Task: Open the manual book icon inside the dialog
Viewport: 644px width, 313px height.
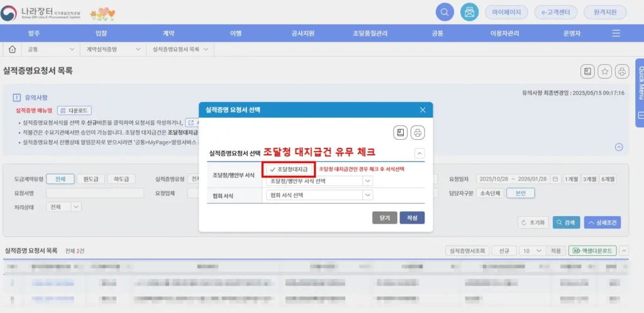Action: coord(401,132)
